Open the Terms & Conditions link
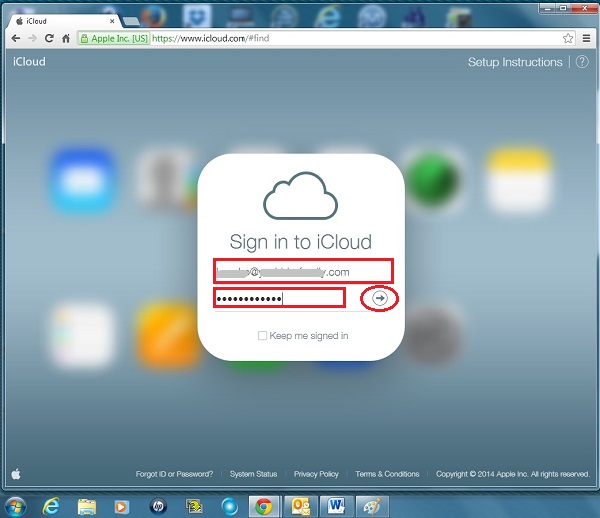Viewport: 600px width, 518px height. 387,474
